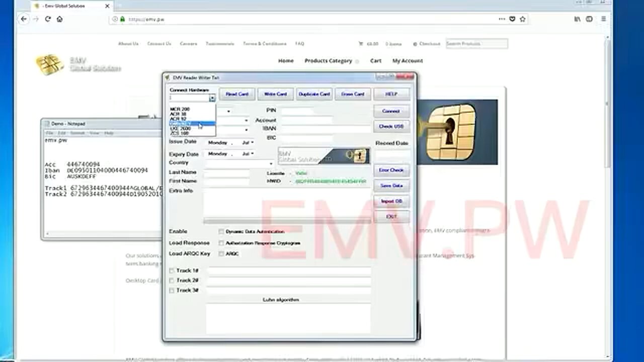
Task: Enable Dynamic Data Authentication checkbox
Action: coord(221,232)
